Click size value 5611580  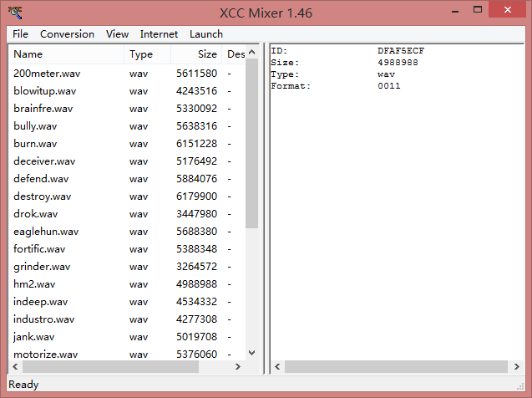click(x=197, y=74)
